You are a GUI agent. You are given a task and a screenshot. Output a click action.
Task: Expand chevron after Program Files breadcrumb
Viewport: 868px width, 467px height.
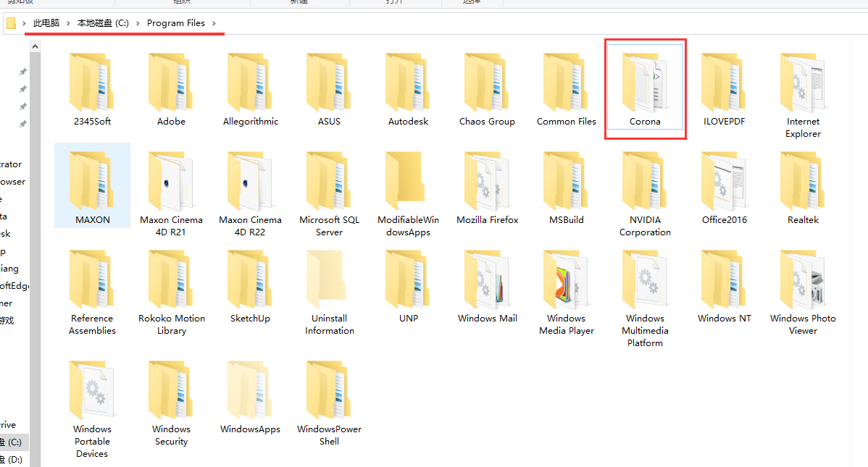(x=214, y=23)
